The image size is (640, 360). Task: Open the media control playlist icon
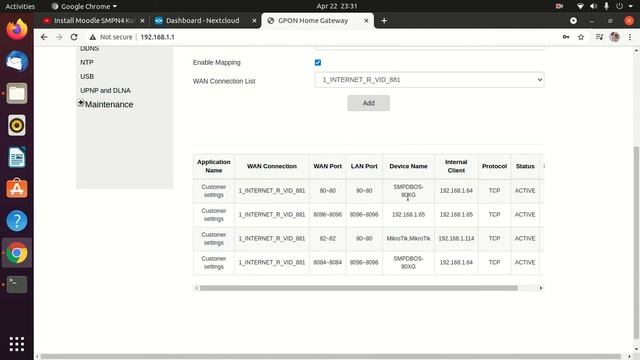(599, 37)
